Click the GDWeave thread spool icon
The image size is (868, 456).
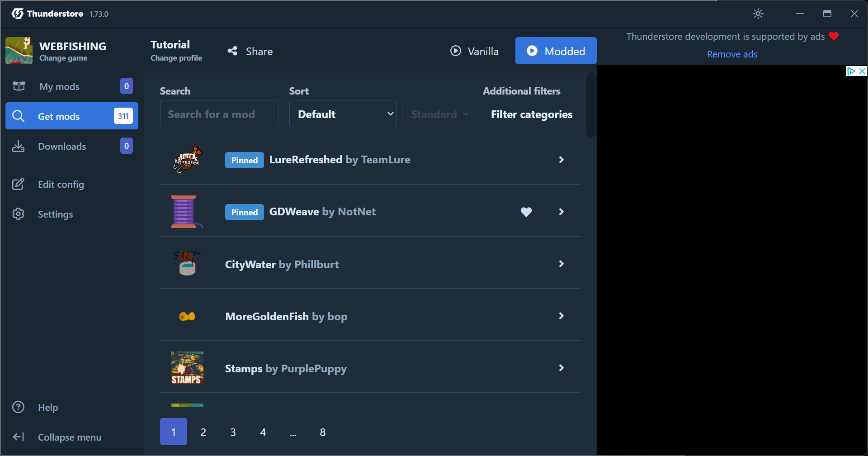187,212
